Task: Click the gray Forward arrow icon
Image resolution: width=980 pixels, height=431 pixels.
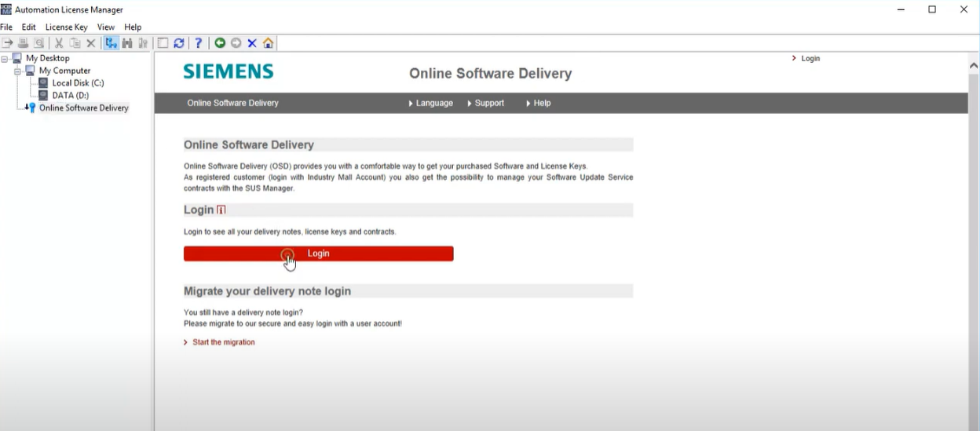Action: click(236, 43)
